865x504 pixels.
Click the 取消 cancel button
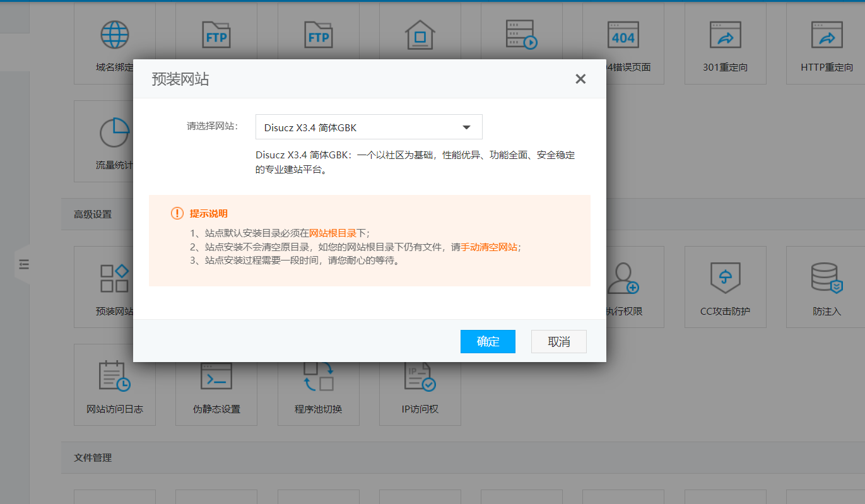(559, 341)
